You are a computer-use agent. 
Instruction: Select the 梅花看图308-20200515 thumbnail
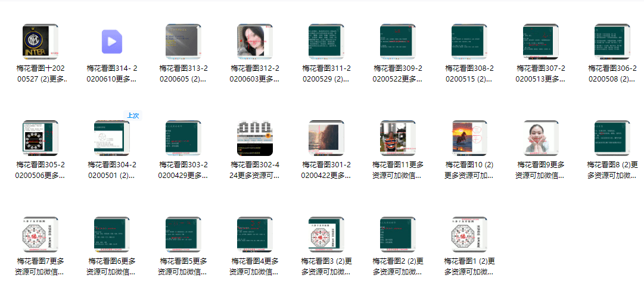click(x=469, y=42)
